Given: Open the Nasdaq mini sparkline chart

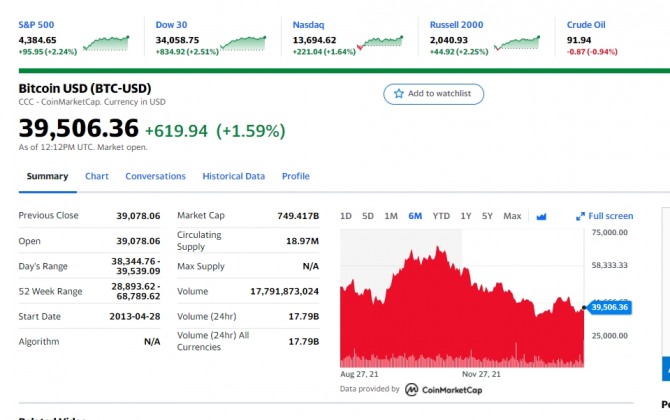Looking at the screenshot, I should 381,42.
